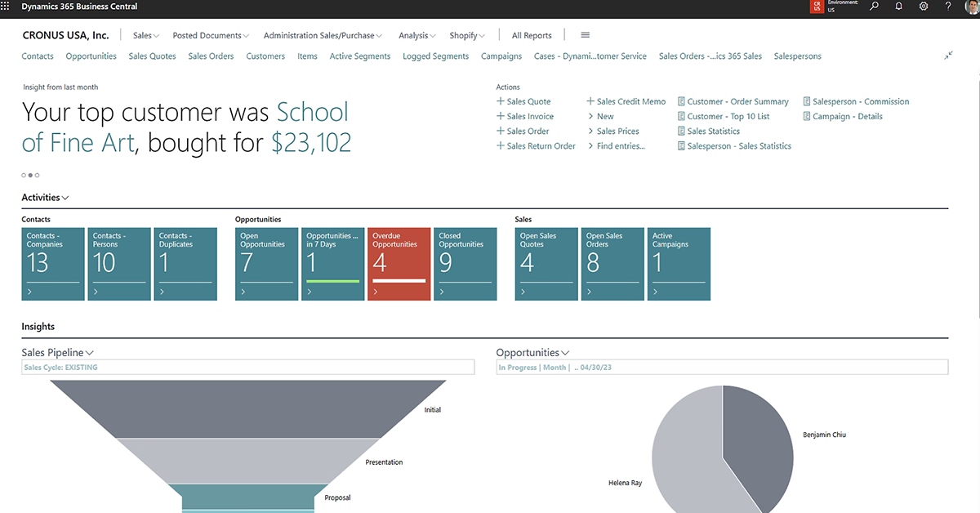Screen dimensions: 980x513
Task: Go to the Active Segments navigation link
Action: pos(360,56)
